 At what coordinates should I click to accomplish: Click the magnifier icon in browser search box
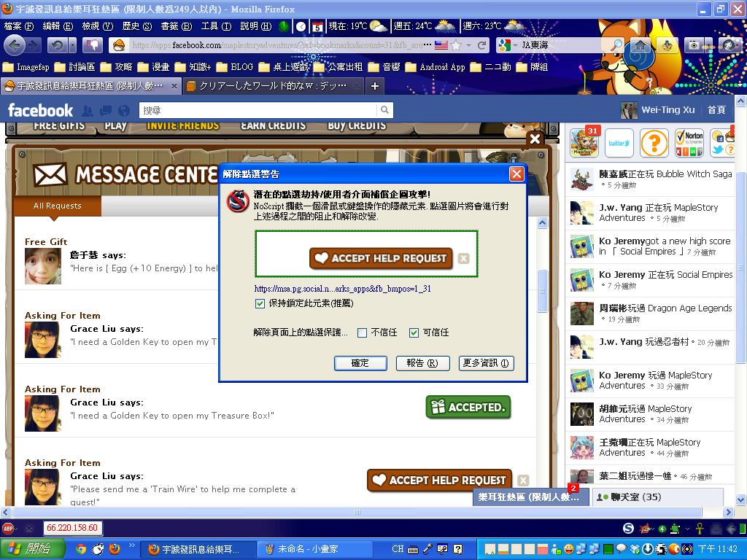[x=616, y=45]
